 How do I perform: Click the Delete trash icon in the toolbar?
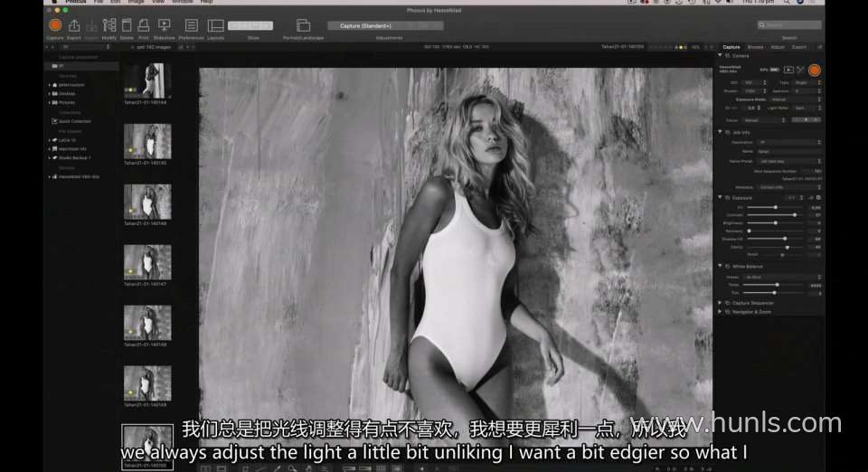click(x=127, y=25)
